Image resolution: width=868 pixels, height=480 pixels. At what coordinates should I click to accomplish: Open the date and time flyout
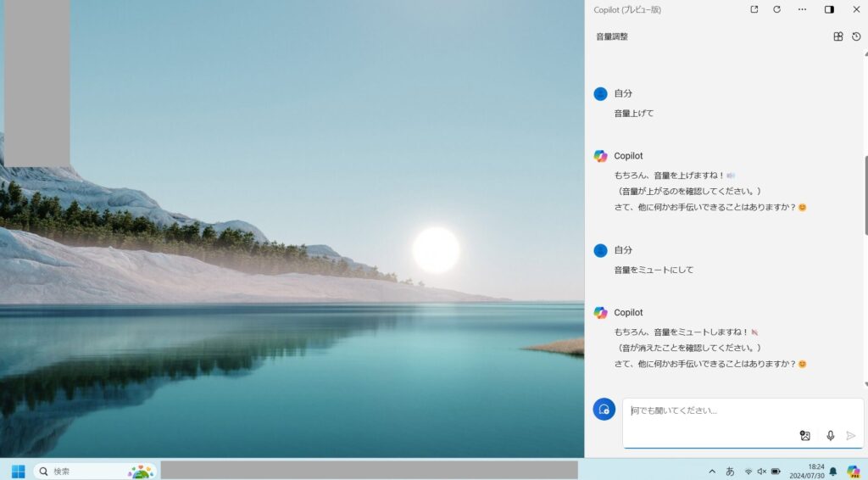point(810,471)
